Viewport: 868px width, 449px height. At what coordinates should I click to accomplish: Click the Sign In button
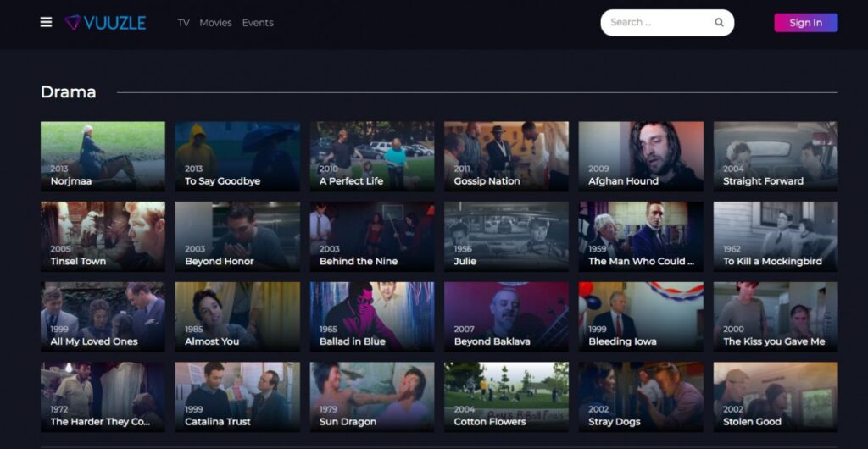[x=805, y=23]
